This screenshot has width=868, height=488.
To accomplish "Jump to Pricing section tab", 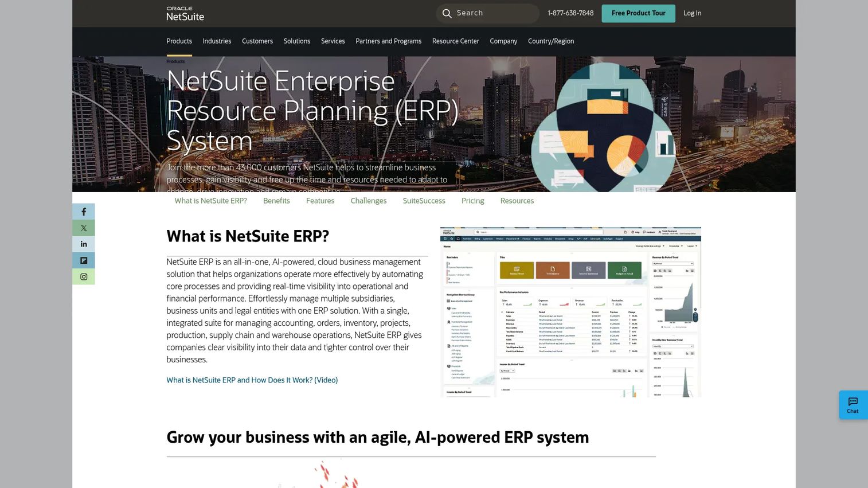I will [473, 201].
